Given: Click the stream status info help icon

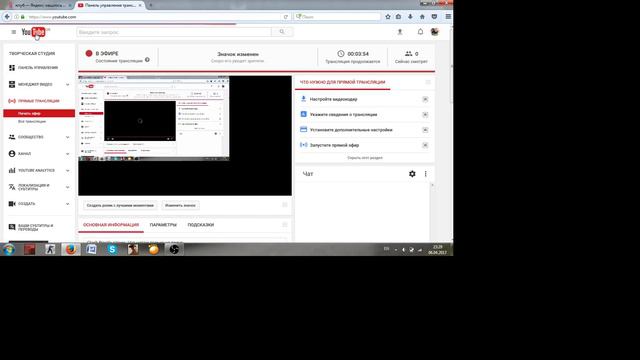Looking at the screenshot, I should [x=147, y=60].
